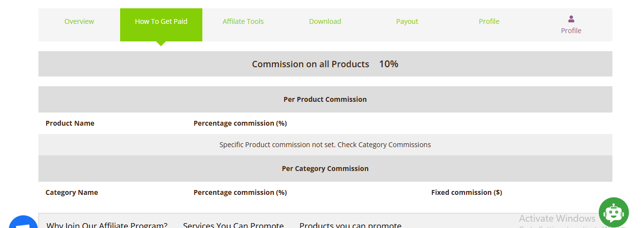Click the Per Category Commission heading
The width and height of the screenshot is (644, 228).
click(x=325, y=169)
